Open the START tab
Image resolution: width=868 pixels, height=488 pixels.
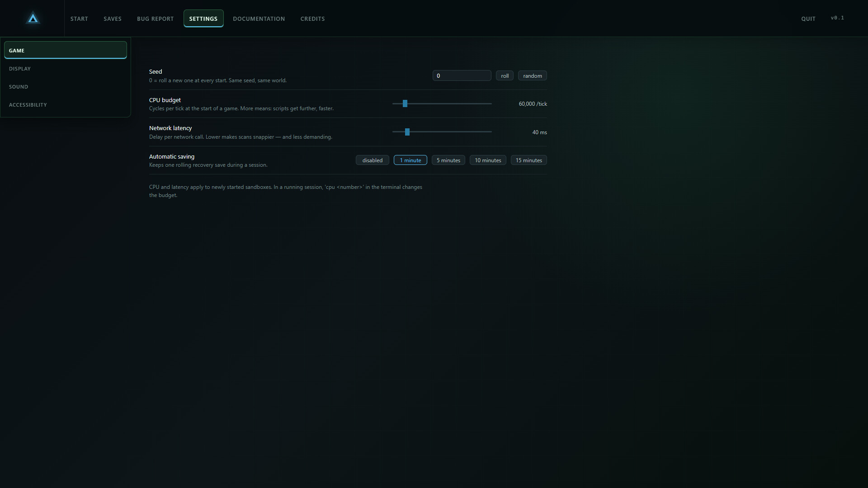pyautogui.click(x=79, y=19)
